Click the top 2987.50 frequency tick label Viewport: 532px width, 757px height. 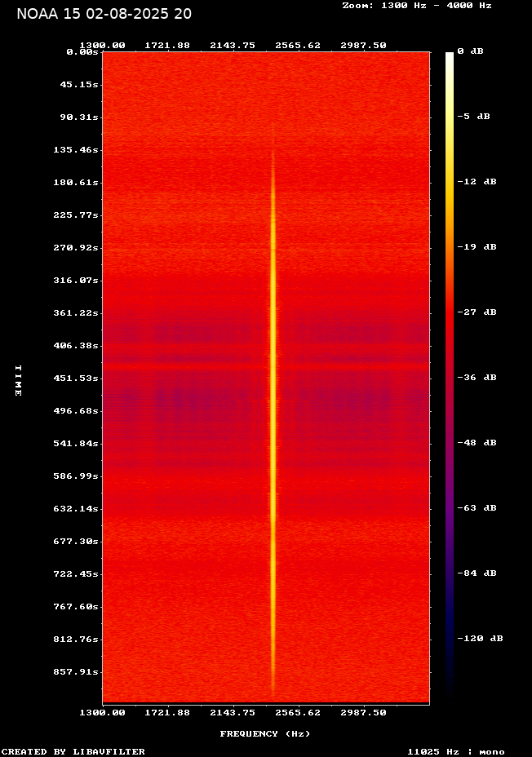pyautogui.click(x=363, y=46)
